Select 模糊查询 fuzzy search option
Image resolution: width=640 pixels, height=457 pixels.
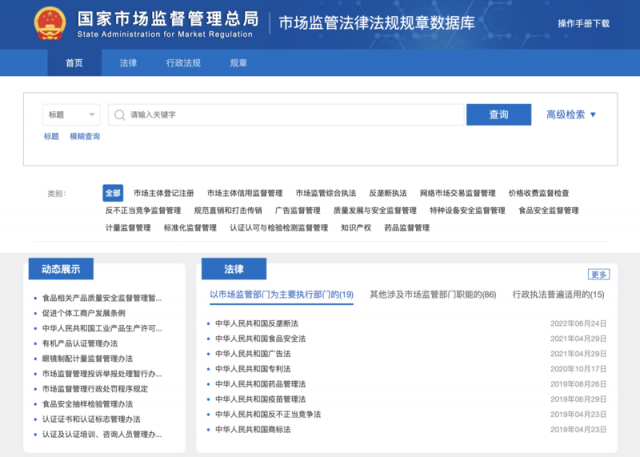(85, 137)
